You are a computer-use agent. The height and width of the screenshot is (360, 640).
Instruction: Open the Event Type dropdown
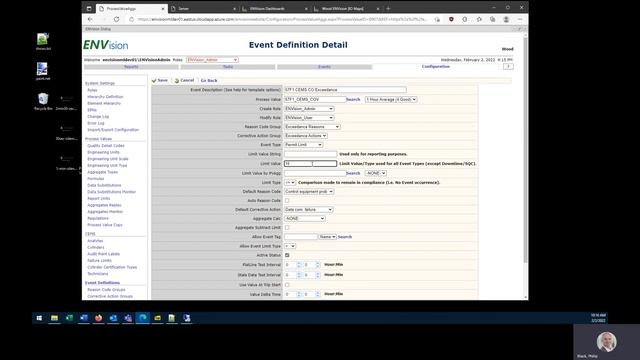pyautogui.click(x=304, y=144)
